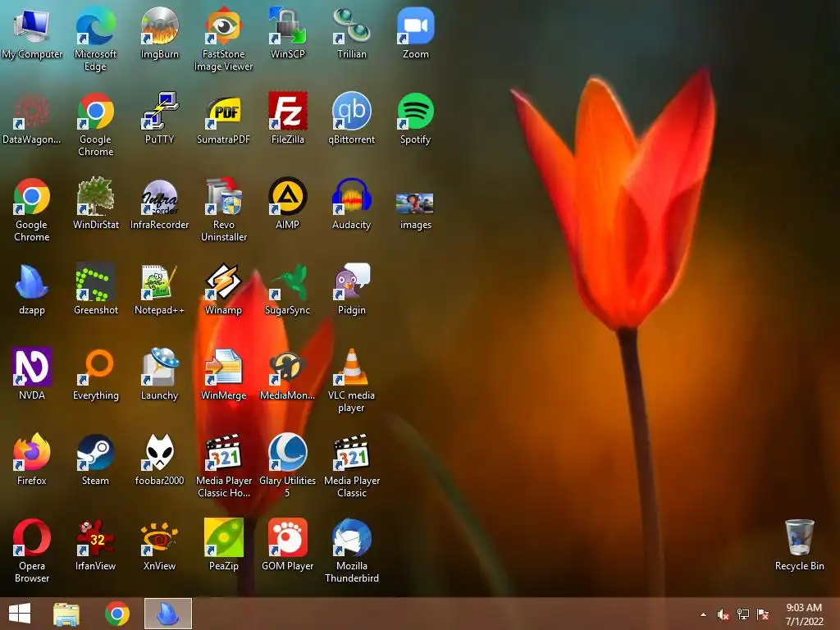Switch to the dzapp taskbar button
Screen dimensions: 840x630
click(x=167, y=614)
